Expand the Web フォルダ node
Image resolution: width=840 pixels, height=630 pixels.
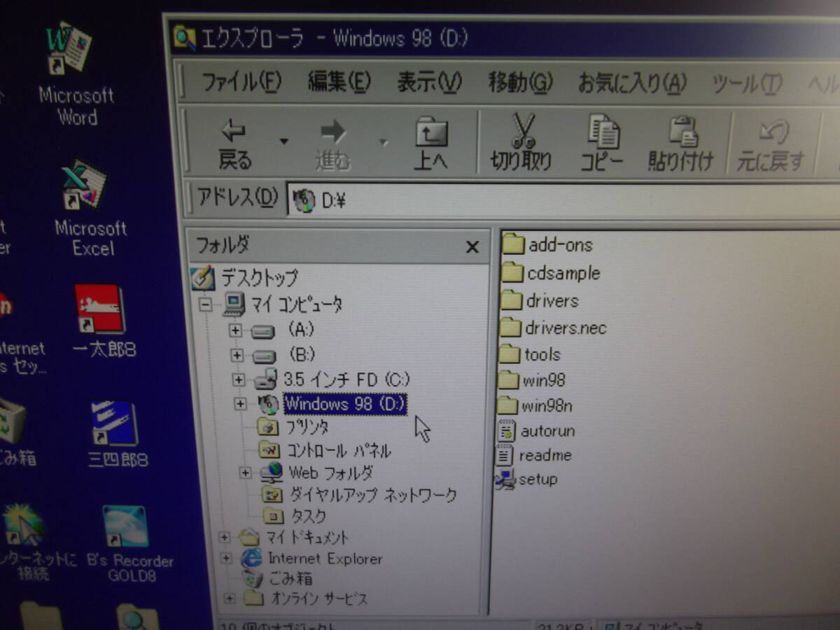(x=245, y=472)
